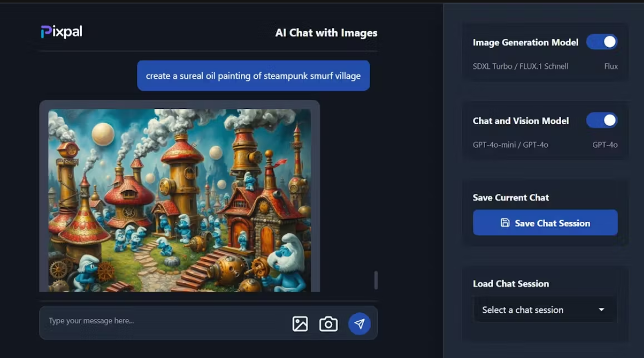
Task: Click the Save Chat Session button
Action: coord(545,223)
